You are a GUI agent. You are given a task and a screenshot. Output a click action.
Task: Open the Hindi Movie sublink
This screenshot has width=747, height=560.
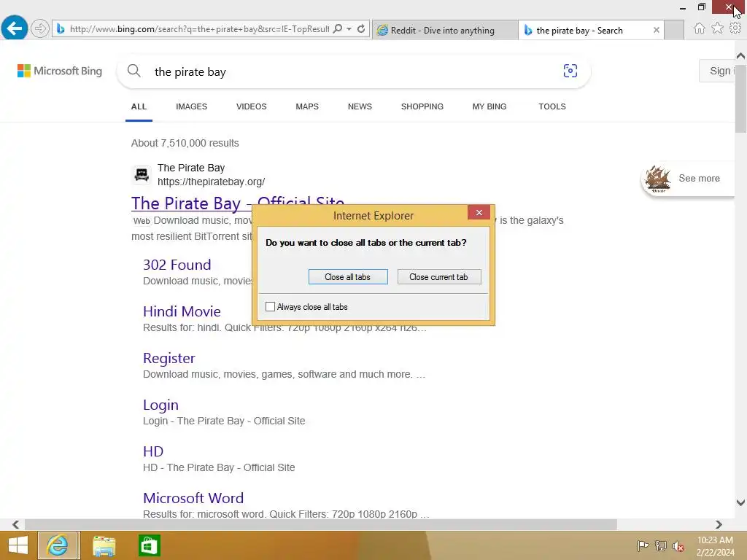pyautogui.click(x=182, y=311)
